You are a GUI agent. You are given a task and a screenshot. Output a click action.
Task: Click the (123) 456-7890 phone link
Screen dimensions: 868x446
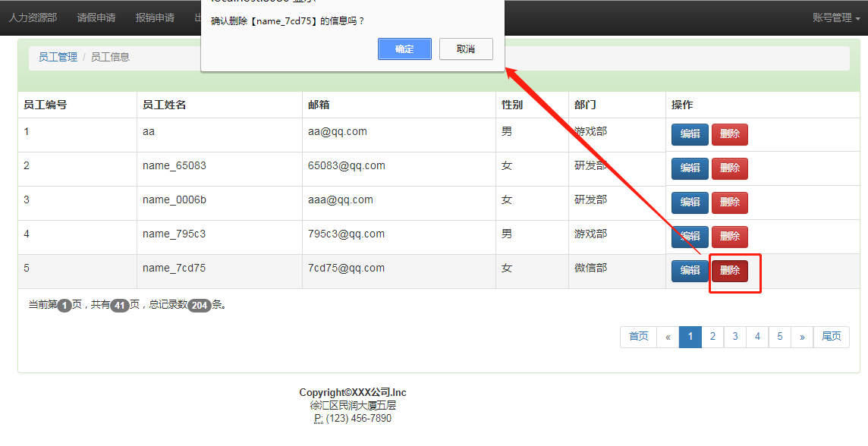click(x=359, y=418)
